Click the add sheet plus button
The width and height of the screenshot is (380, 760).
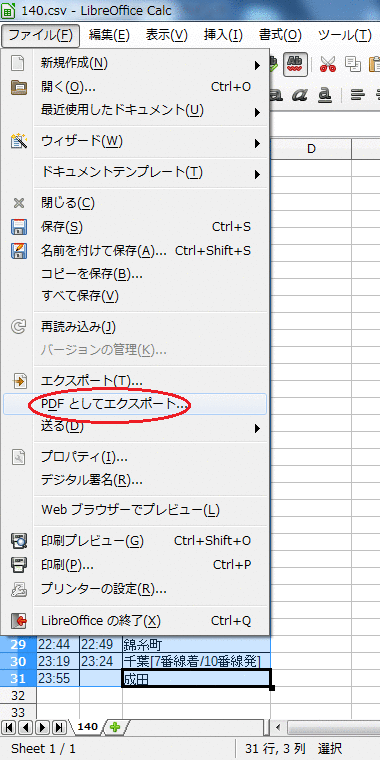tap(115, 727)
